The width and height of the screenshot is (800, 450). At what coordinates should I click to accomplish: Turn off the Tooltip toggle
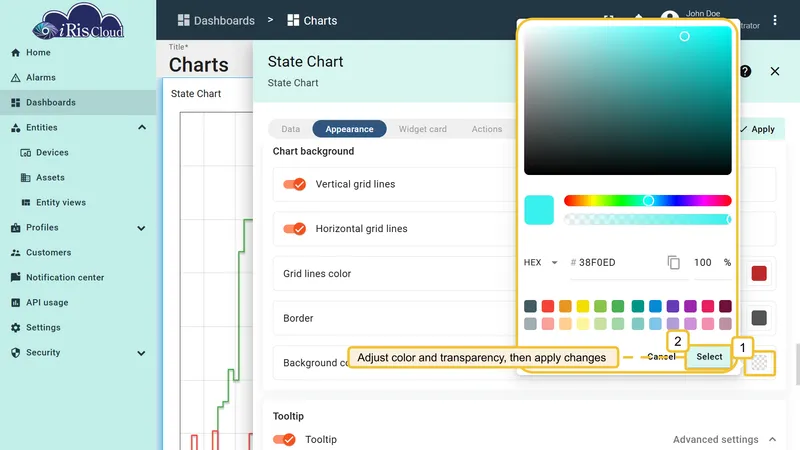284,439
